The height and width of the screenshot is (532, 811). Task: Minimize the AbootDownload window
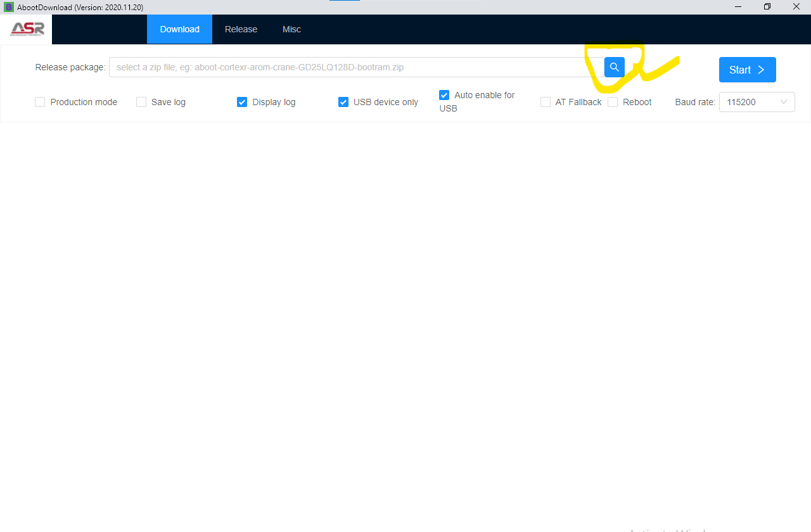738,7
